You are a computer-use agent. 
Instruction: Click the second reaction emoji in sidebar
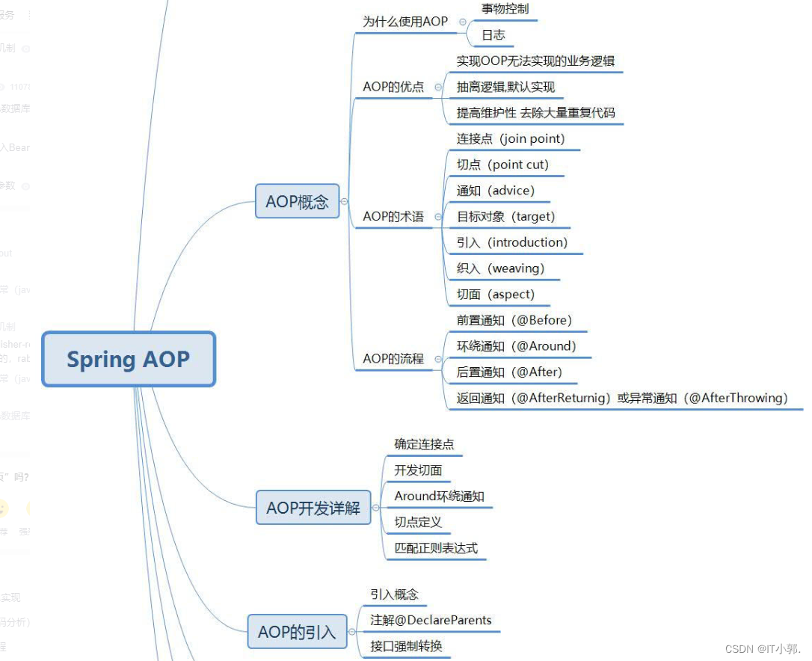(28, 508)
